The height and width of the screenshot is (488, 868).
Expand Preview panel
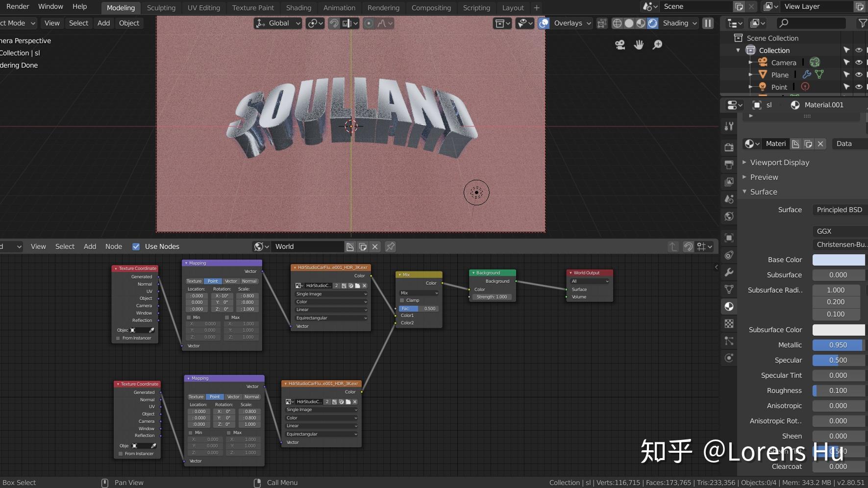pyautogui.click(x=764, y=177)
